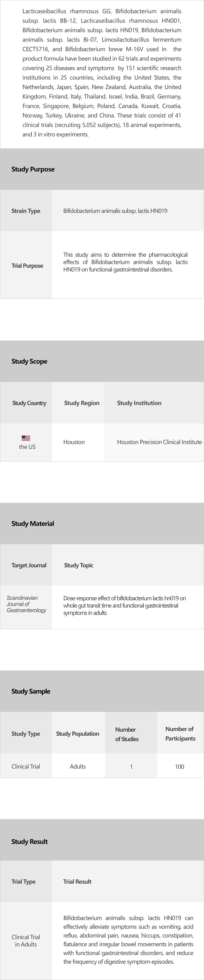
Task: Select the Trial Result column header
Action: (x=77, y=881)
